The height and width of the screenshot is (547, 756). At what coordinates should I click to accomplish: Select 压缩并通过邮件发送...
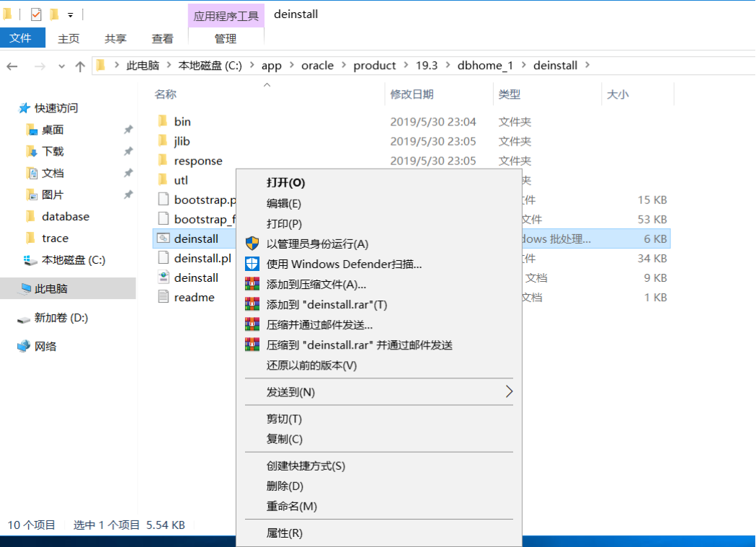point(379,325)
